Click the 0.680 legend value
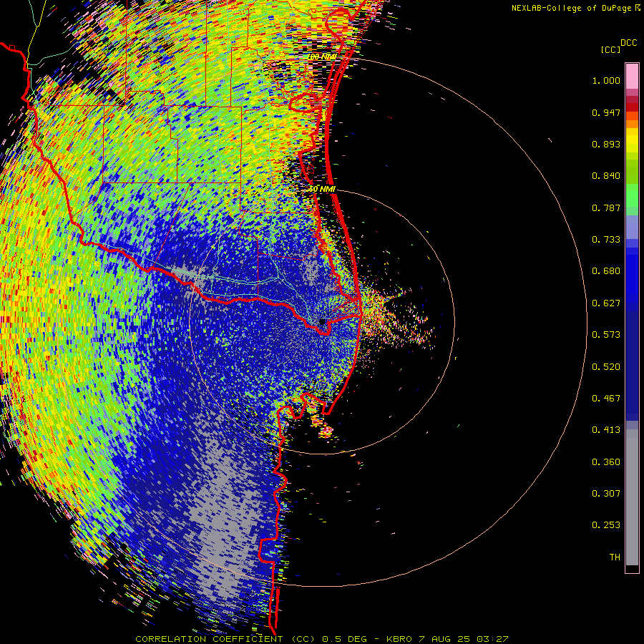 coord(606,271)
